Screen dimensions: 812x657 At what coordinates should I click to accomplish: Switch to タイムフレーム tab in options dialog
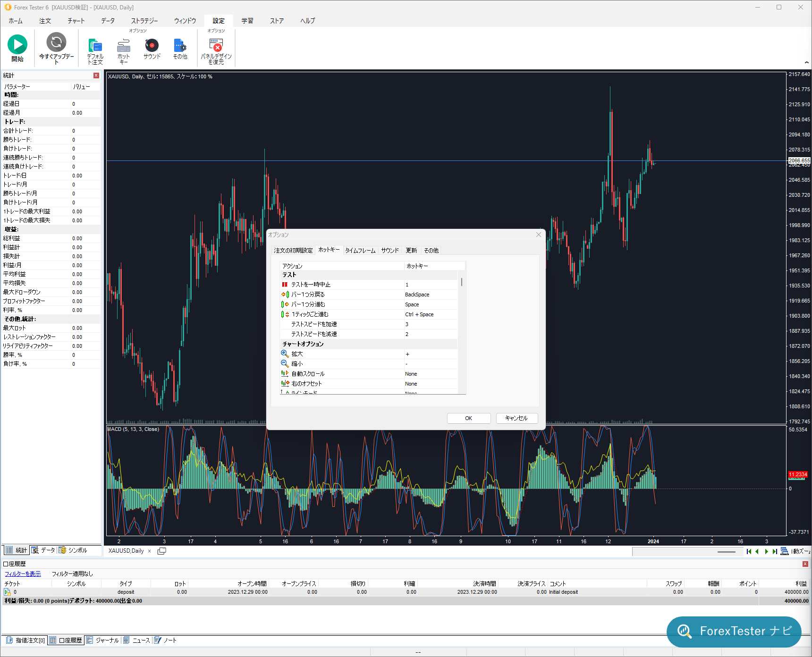pyautogui.click(x=360, y=251)
